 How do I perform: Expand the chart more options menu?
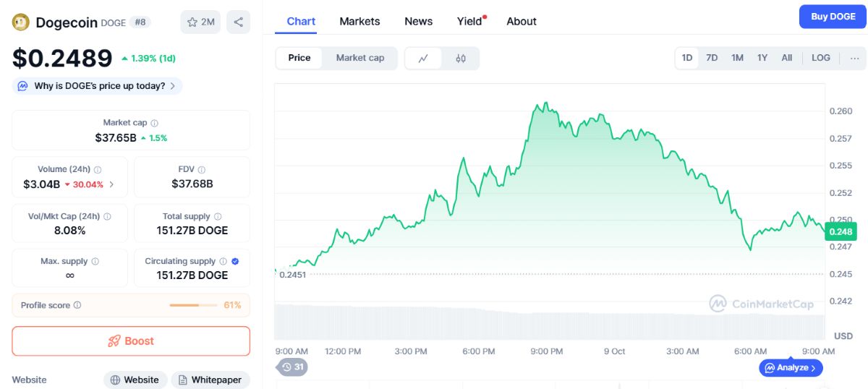[x=854, y=58]
